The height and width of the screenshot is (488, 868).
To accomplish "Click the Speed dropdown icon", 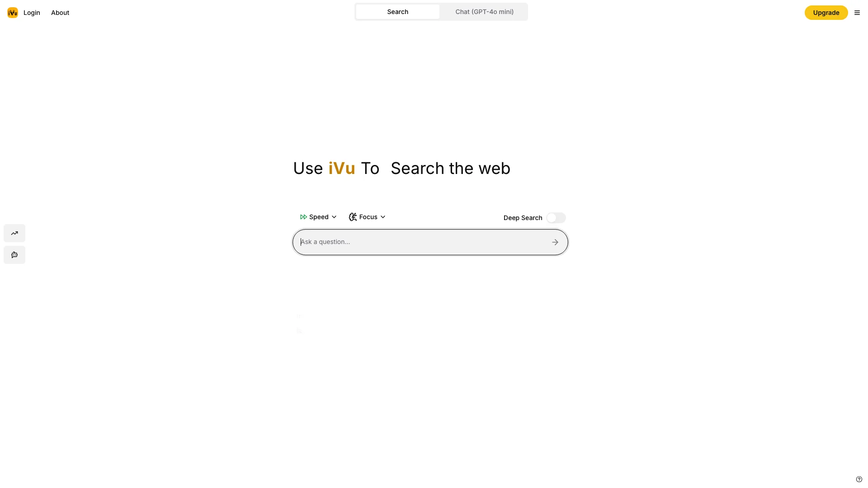I will pos(334,216).
